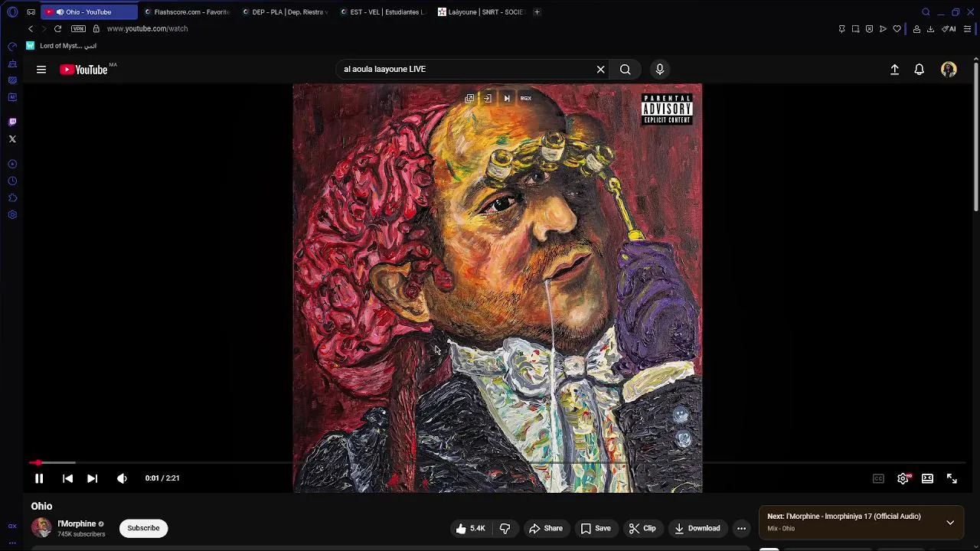Go to YouTube home via logo
The height and width of the screenshot is (551, 980).
(x=84, y=70)
